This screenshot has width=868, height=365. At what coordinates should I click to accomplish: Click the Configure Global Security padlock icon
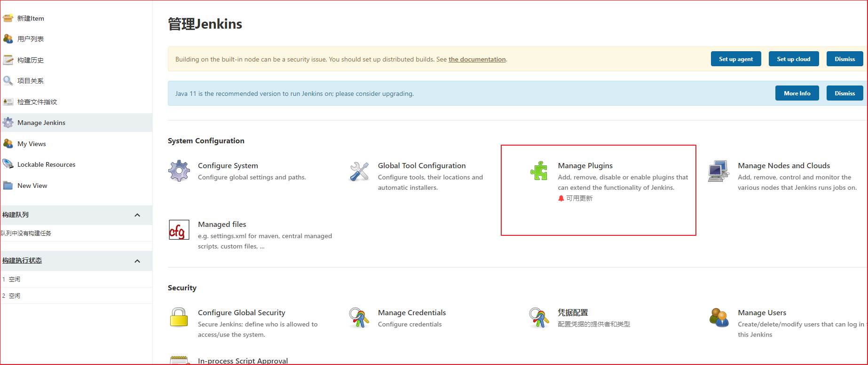tap(179, 318)
